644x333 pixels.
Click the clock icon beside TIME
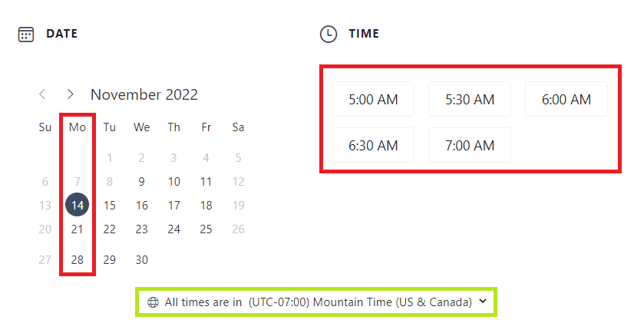(x=328, y=34)
